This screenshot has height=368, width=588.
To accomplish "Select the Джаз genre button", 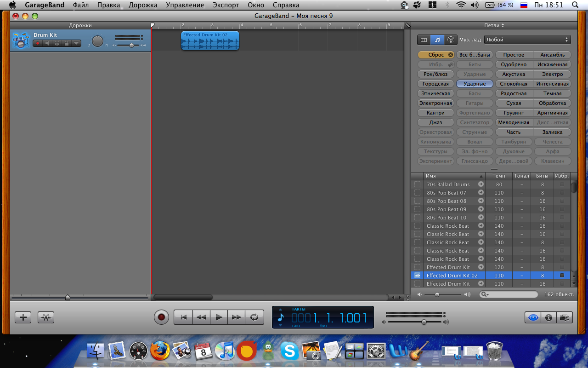I will click(x=436, y=122).
